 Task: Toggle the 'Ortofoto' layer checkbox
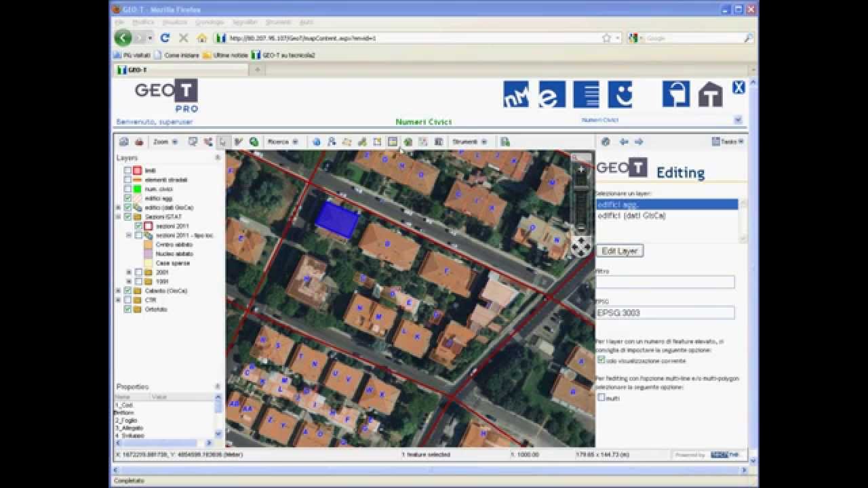coord(127,309)
